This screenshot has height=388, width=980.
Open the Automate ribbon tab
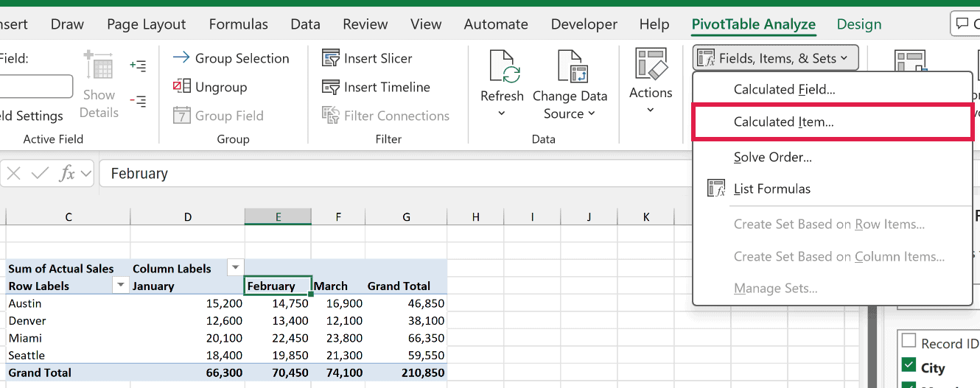[496, 24]
